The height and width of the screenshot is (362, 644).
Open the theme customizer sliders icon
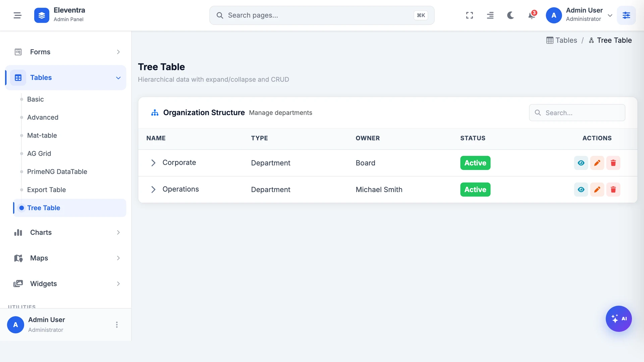[626, 15]
